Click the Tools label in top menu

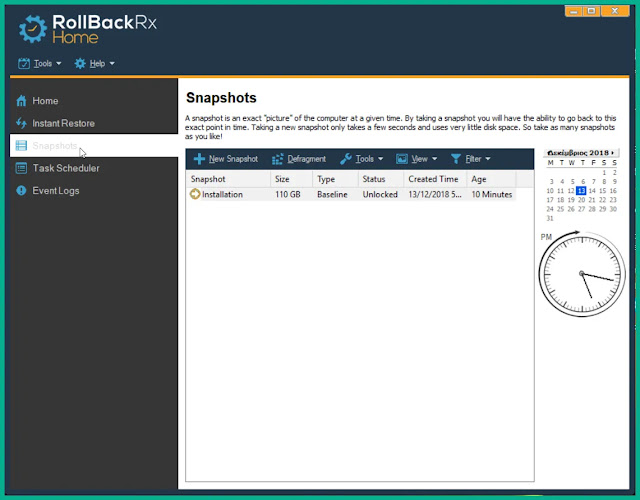(x=42, y=63)
